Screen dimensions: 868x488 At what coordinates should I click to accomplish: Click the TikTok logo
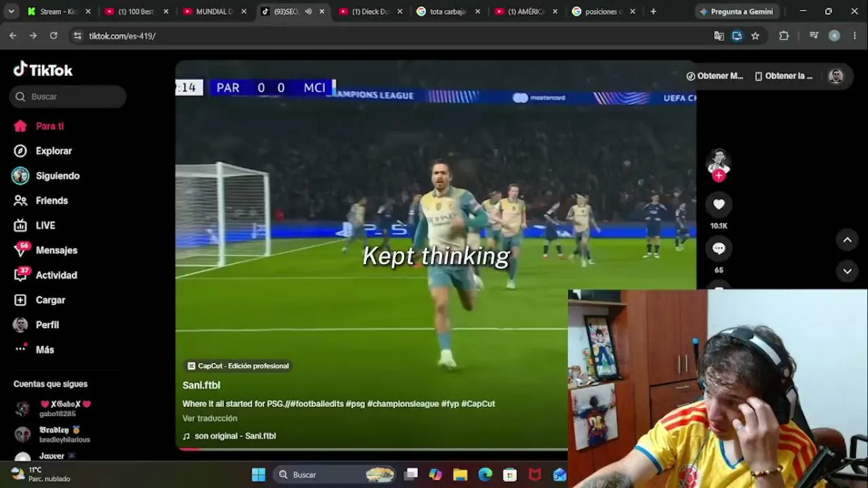tap(43, 70)
